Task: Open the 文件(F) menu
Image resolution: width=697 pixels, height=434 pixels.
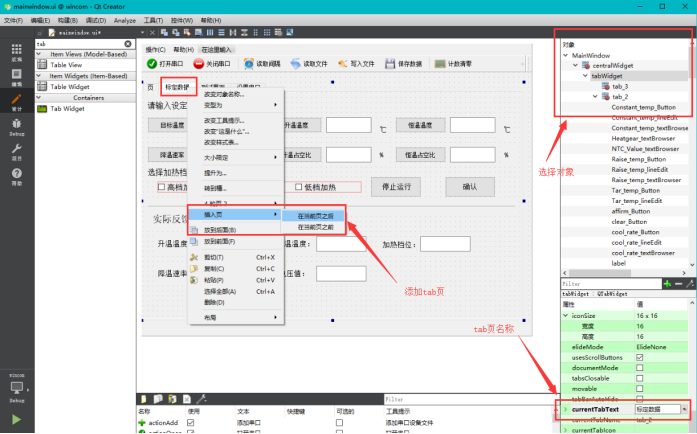Action: [13, 20]
